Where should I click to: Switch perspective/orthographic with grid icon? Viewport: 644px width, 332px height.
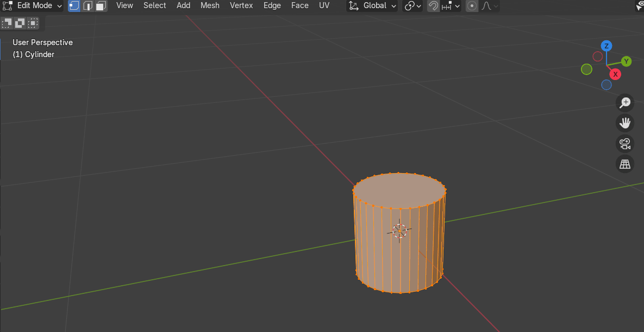[625, 164]
